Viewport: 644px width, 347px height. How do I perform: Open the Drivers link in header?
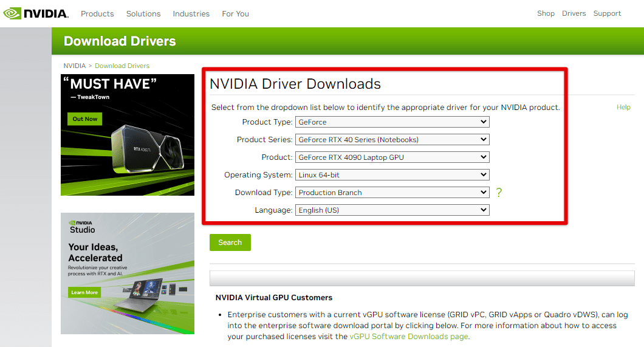click(574, 13)
